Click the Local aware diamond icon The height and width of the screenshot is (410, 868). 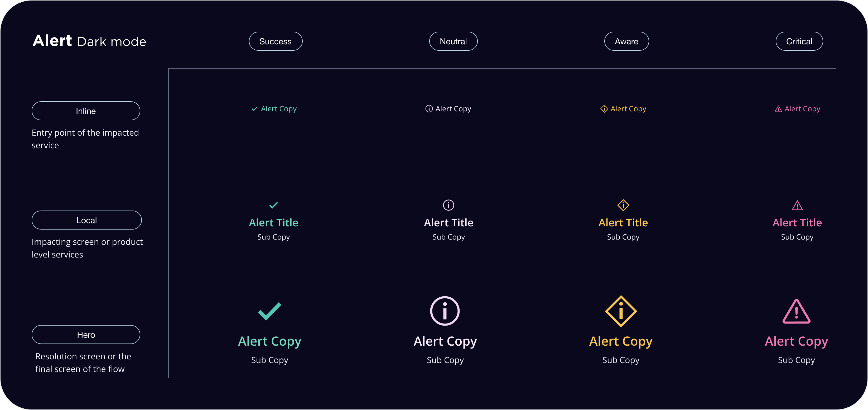pyautogui.click(x=623, y=205)
